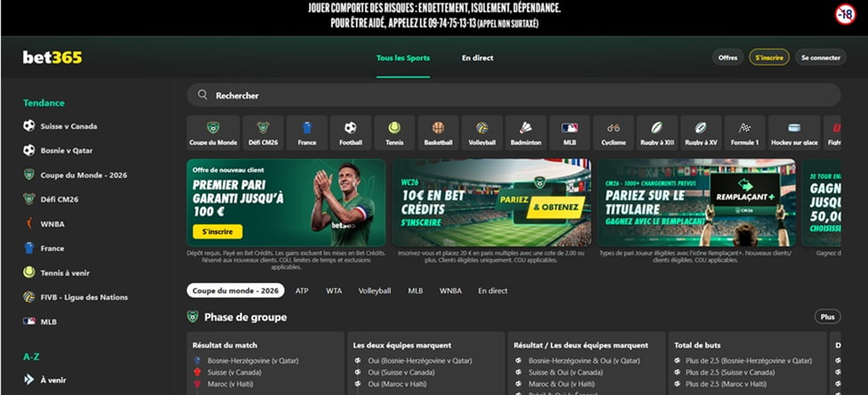Image resolution: width=868 pixels, height=395 pixels.
Task: Open the Rugby à XV tile
Action: [x=701, y=133]
